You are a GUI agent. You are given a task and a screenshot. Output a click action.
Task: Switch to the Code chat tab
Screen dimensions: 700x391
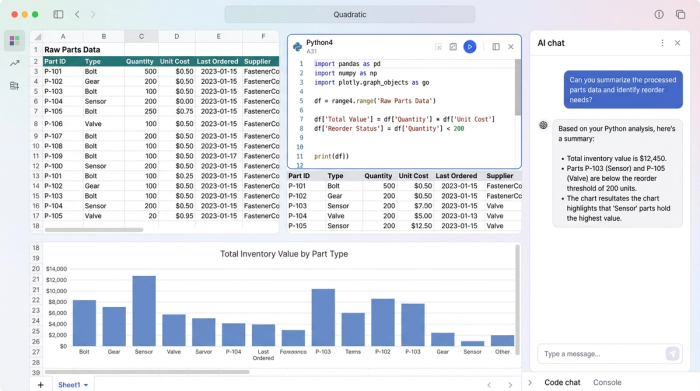[x=562, y=383]
